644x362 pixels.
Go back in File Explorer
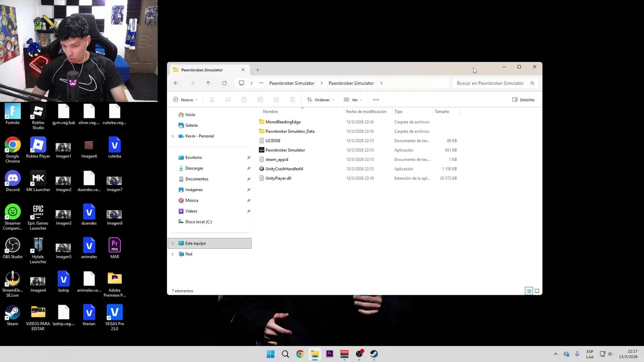[176, 83]
